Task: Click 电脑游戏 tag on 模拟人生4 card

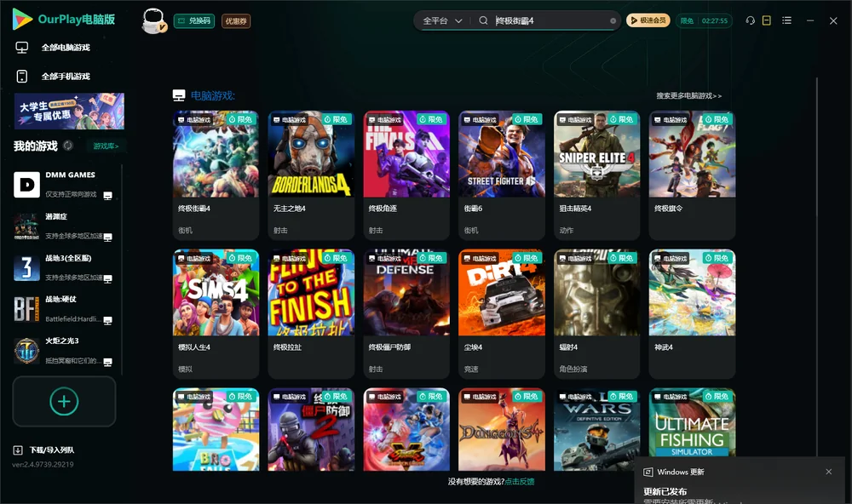Action: pyautogui.click(x=194, y=259)
